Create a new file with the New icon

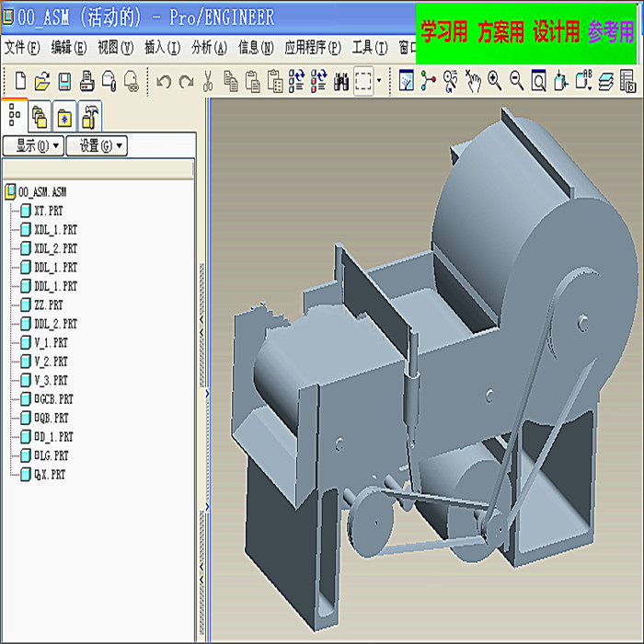[20, 81]
